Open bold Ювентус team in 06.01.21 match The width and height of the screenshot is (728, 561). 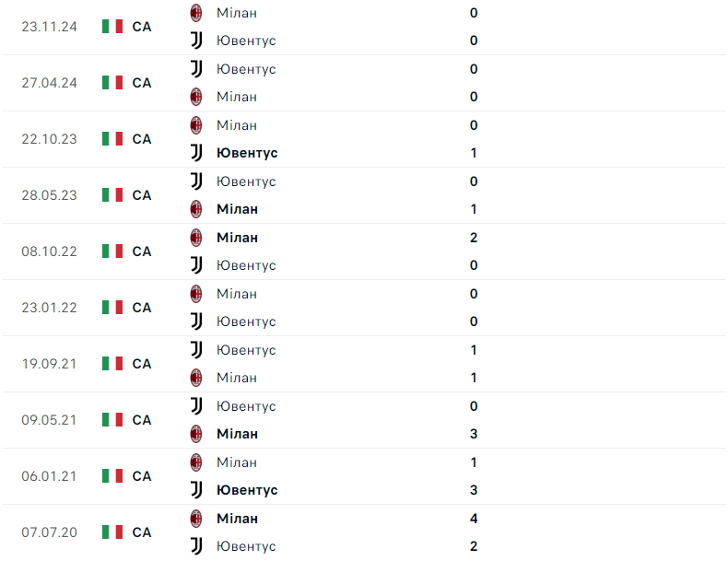tap(247, 490)
